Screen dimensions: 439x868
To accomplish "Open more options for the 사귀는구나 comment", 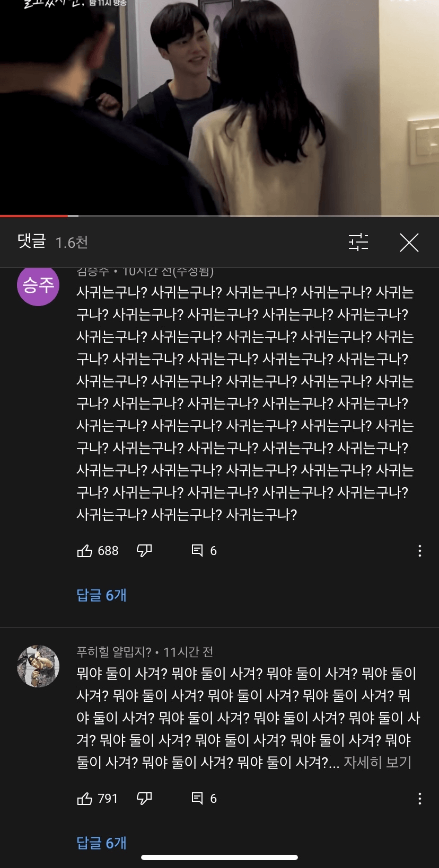I will coord(419,551).
